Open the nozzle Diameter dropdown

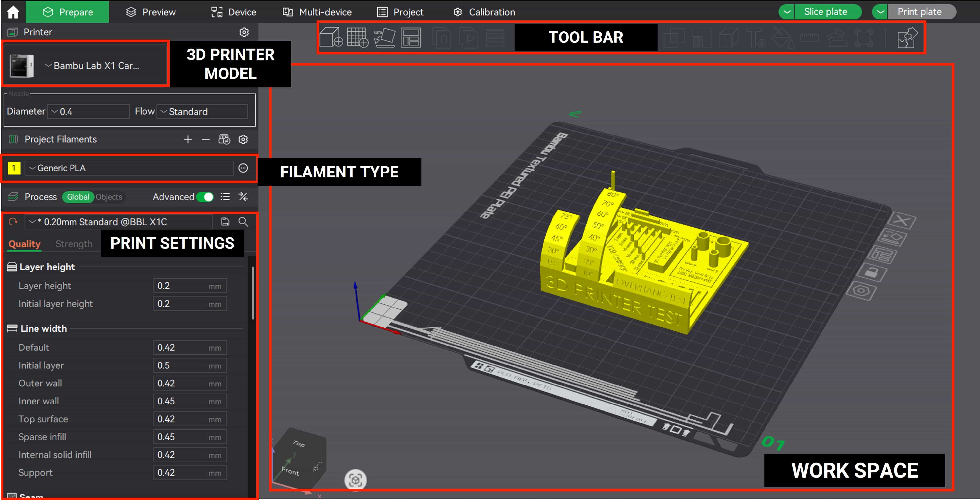click(x=88, y=112)
